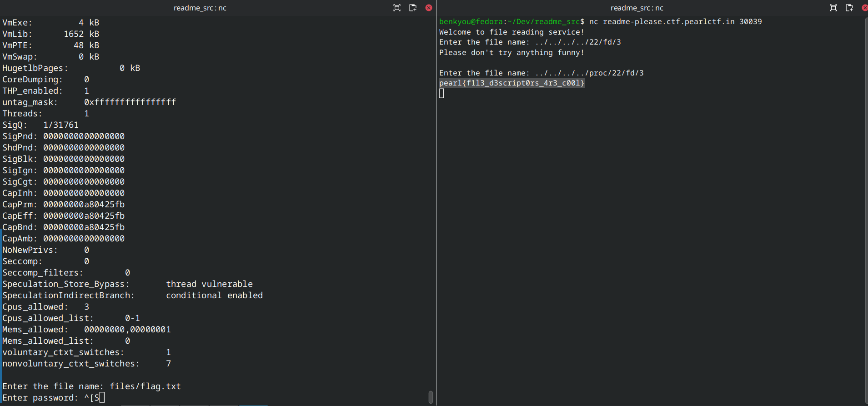
Task: Detach the left terminal pane
Action: (x=412, y=8)
